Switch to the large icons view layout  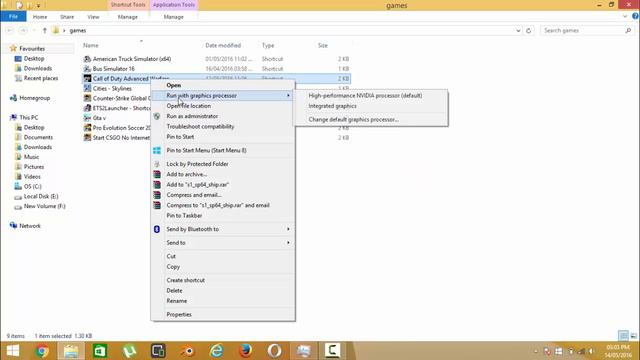pos(633,336)
